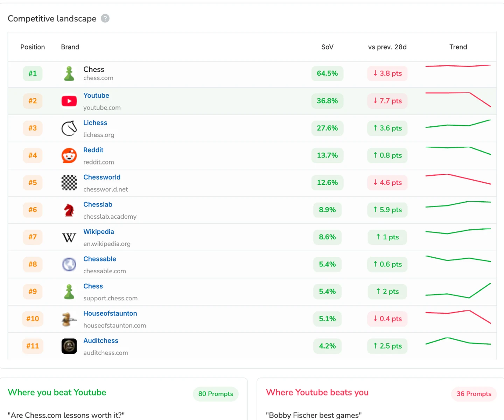Open the 80 Prompts badge
Viewport: 504px width, 420px height.
pos(216,394)
